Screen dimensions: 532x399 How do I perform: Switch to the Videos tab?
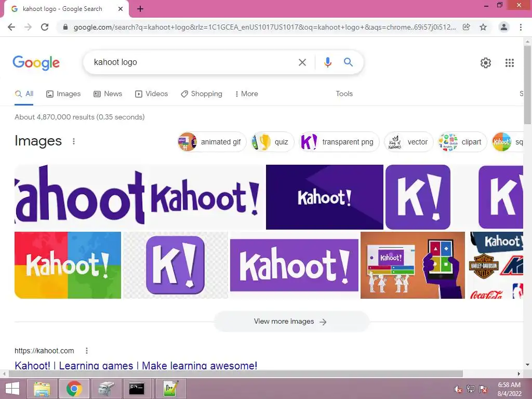[x=151, y=94]
